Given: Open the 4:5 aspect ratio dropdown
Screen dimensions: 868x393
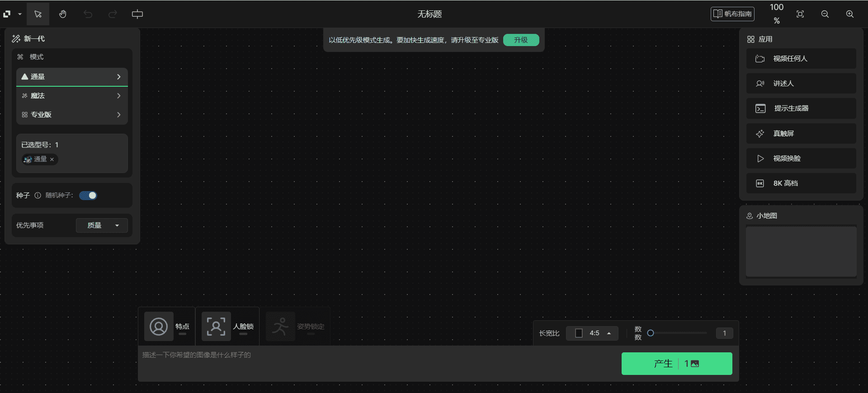Looking at the screenshot, I should tap(592, 333).
